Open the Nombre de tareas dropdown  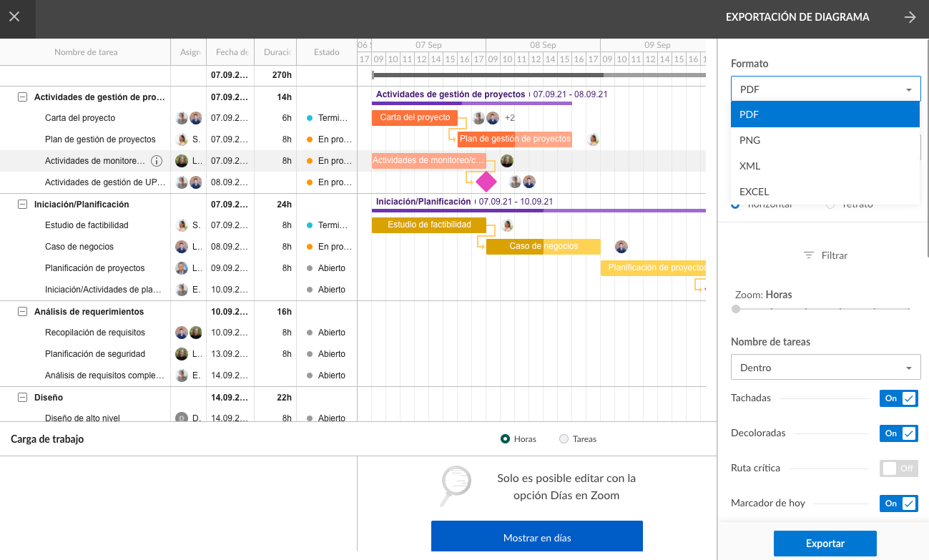pyautogui.click(x=825, y=366)
